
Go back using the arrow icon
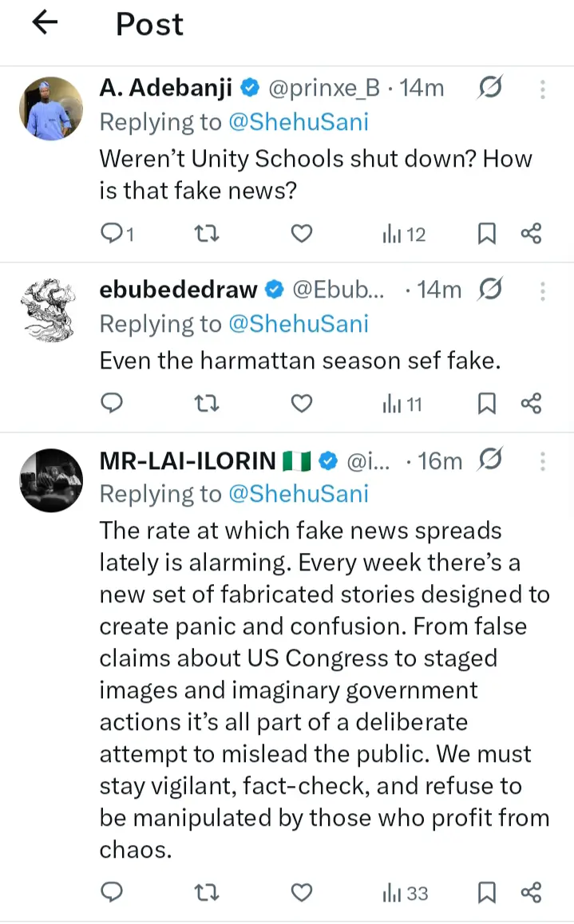45,24
